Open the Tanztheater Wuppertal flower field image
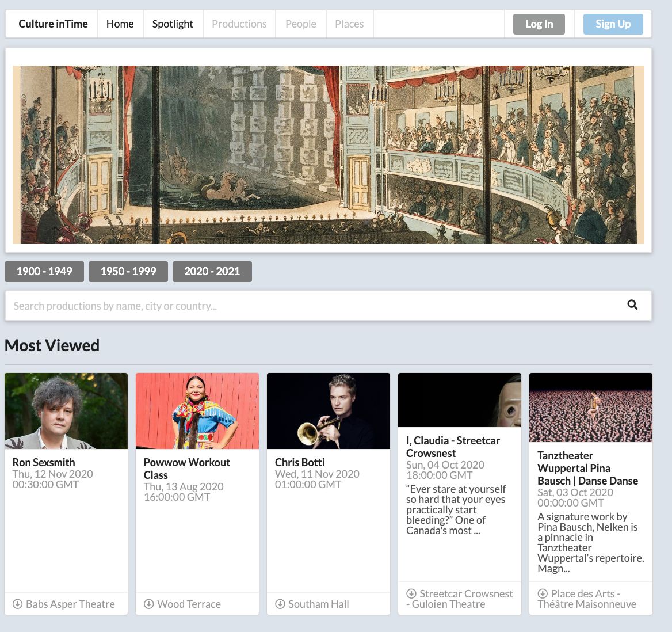Image resolution: width=672 pixels, height=632 pixels. point(590,408)
